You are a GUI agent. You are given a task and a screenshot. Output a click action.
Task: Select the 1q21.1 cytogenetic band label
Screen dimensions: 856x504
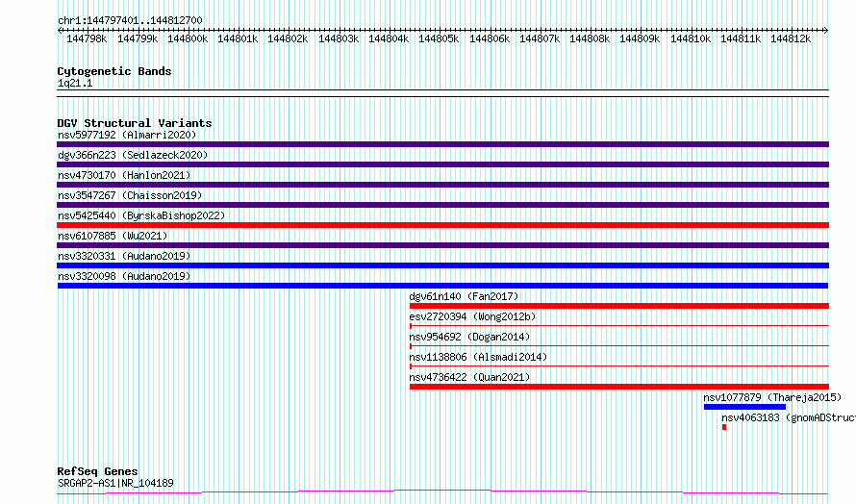[x=75, y=83]
